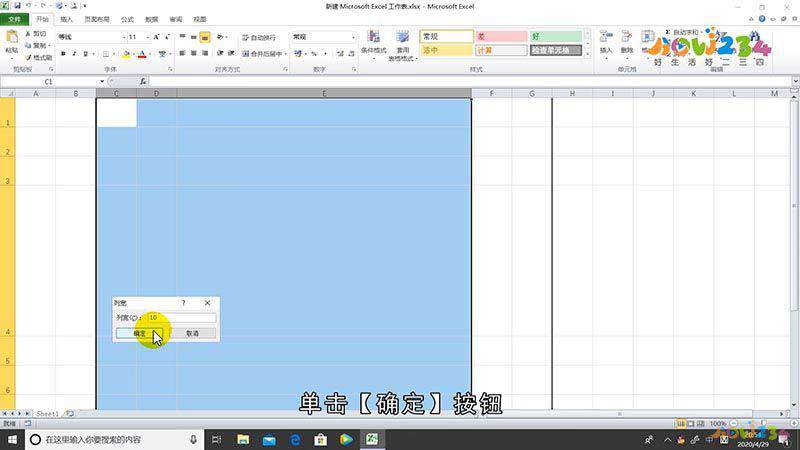Open the font name dropdown
800x450 pixels.
pos(123,37)
